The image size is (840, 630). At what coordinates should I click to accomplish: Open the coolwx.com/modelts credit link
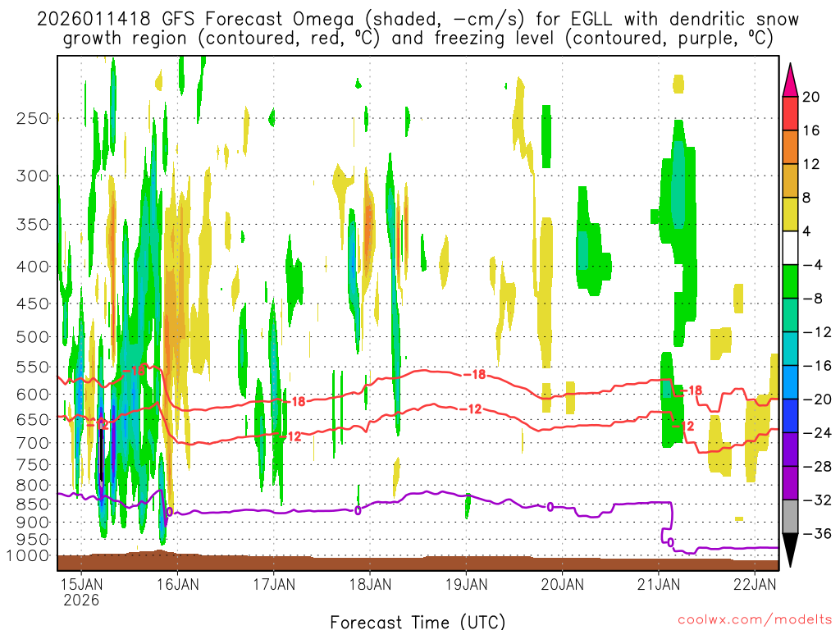[x=755, y=620]
